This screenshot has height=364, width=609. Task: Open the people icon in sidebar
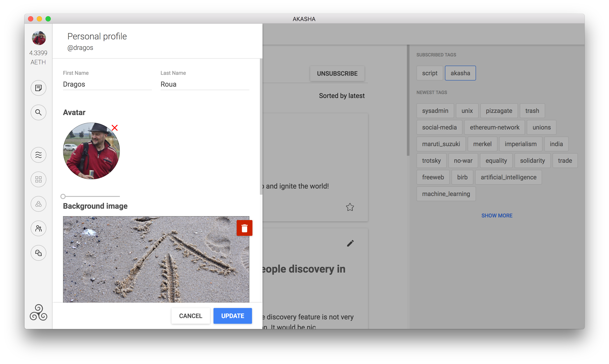click(38, 228)
